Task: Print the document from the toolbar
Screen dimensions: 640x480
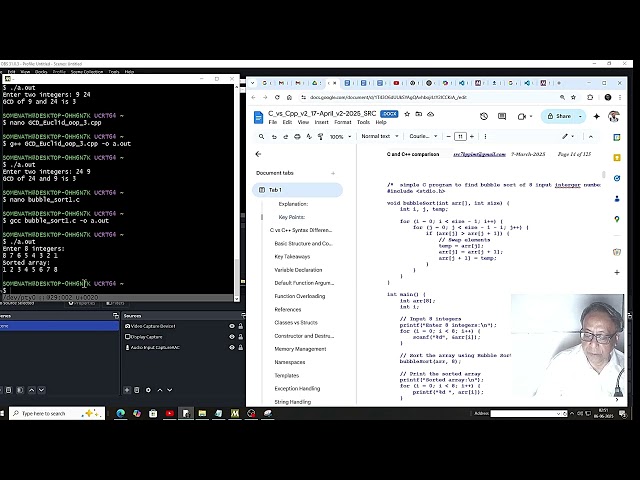Action: tap(297, 137)
